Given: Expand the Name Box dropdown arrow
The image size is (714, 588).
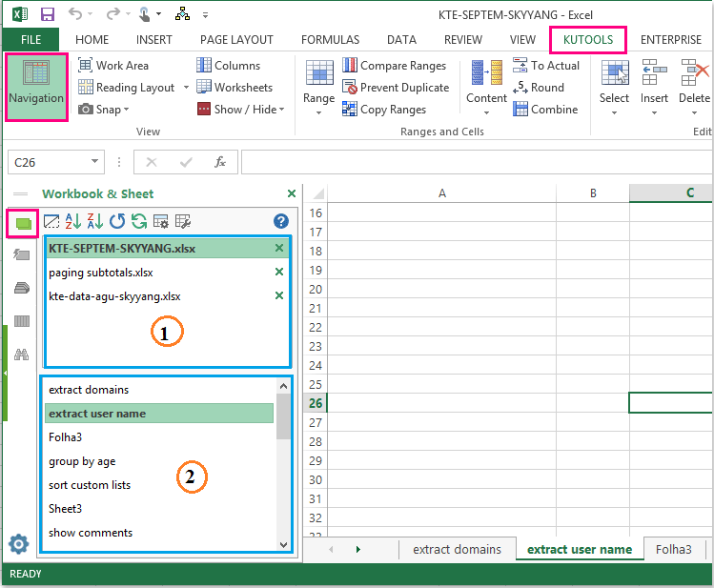Looking at the screenshot, I should click(94, 162).
